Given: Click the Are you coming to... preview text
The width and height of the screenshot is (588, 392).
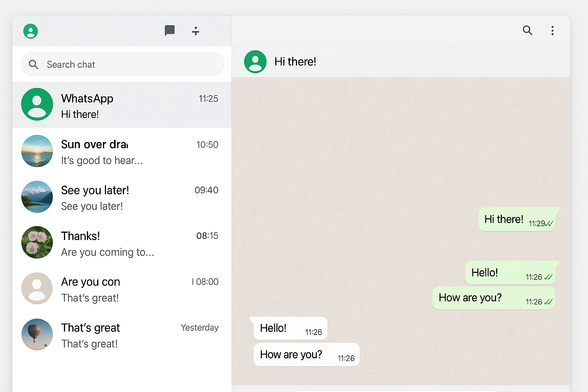Looking at the screenshot, I should pyautogui.click(x=107, y=252).
